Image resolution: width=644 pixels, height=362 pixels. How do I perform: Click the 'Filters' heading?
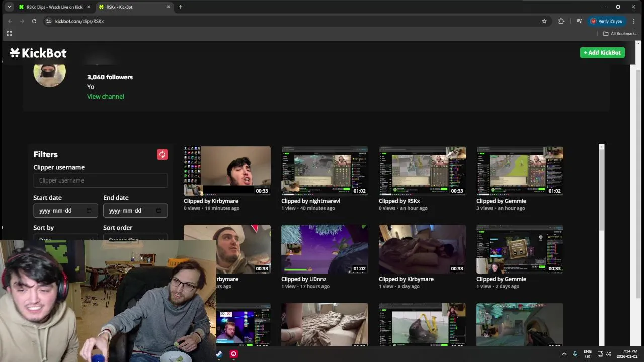45,154
